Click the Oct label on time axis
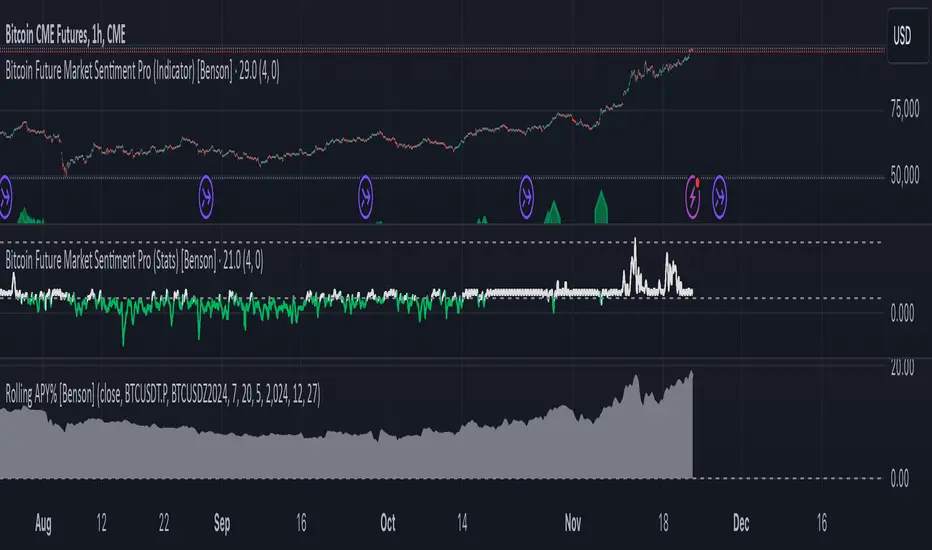Viewport: 932px width, 550px height. coord(388,523)
